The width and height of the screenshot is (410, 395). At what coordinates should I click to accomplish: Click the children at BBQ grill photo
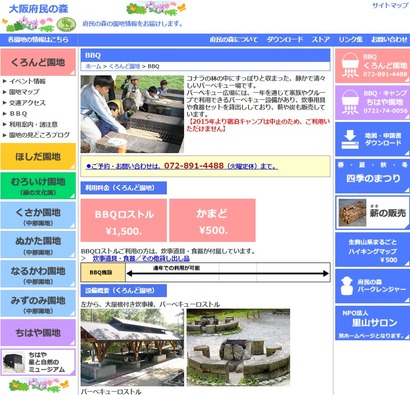132,114
